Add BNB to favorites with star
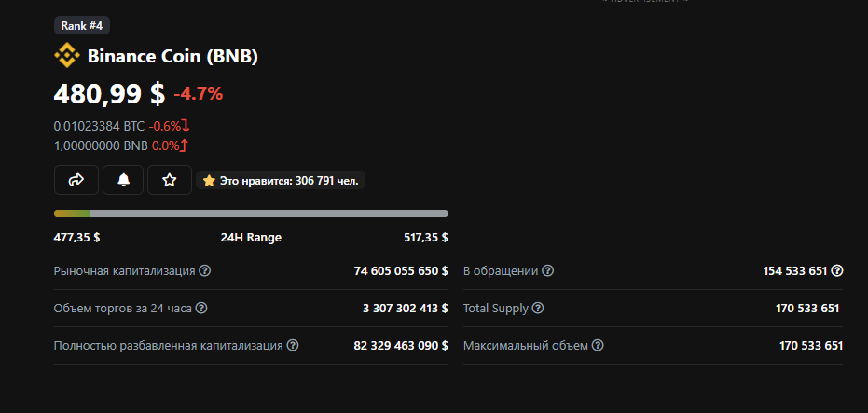Viewport: 868px width, 413px height. (170, 180)
